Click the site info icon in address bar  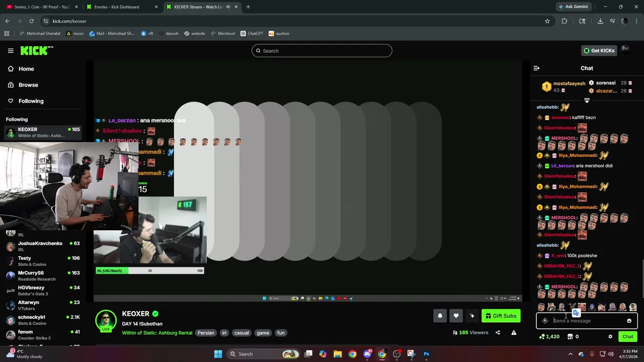pos(46,21)
